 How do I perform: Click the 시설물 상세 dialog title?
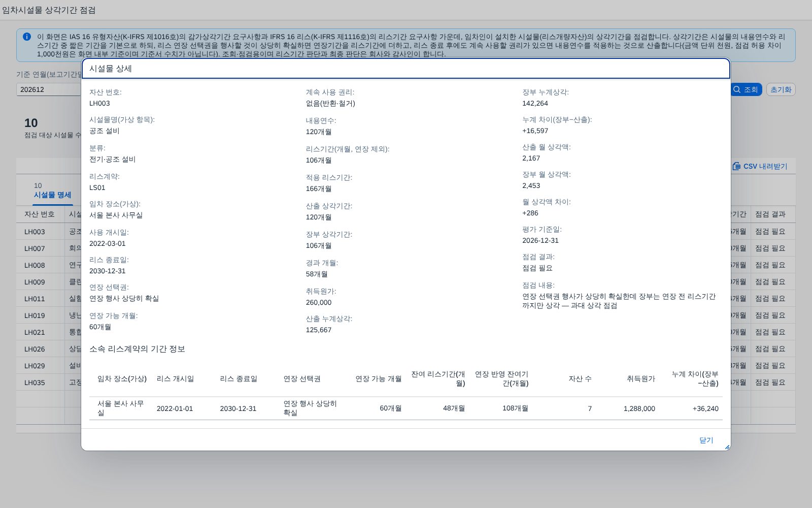(x=111, y=69)
